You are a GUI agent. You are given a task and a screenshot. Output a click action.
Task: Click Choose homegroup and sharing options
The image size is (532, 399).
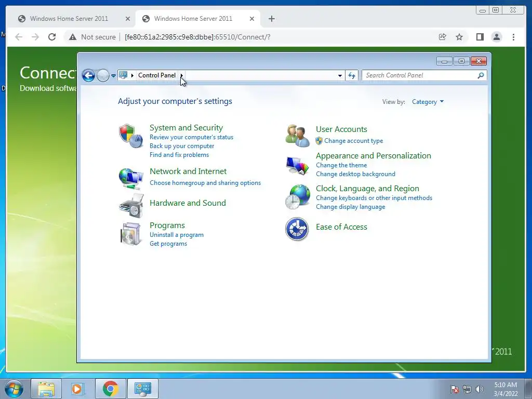(205, 183)
